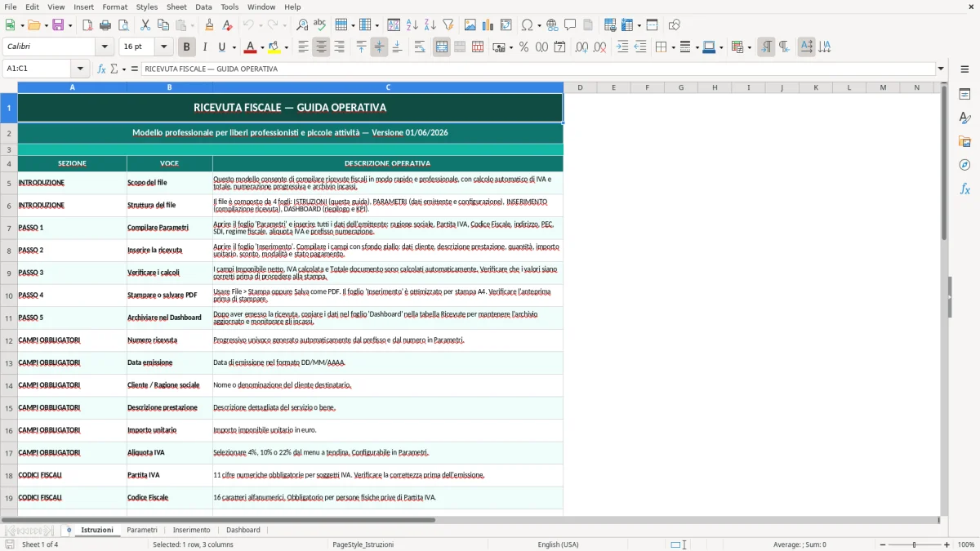Click the Print icon
Screen dimensions: 980x551
tap(105, 25)
